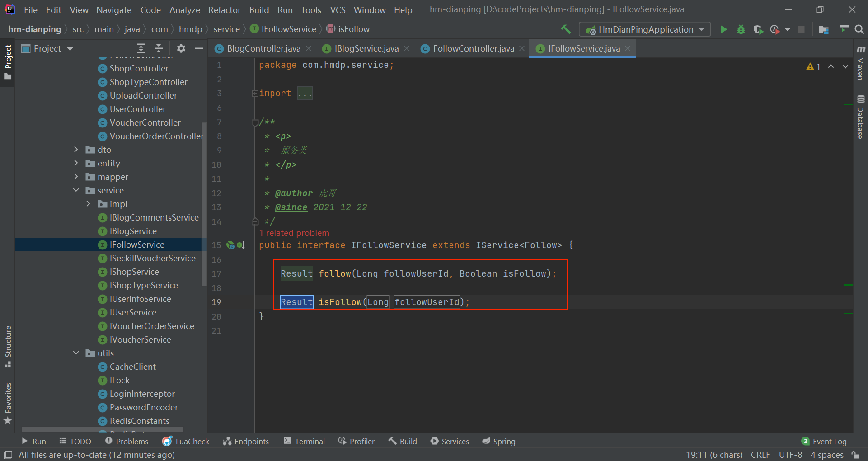Open Project panel settings gear
This screenshot has height=461, width=868.
[x=181, y=48]
